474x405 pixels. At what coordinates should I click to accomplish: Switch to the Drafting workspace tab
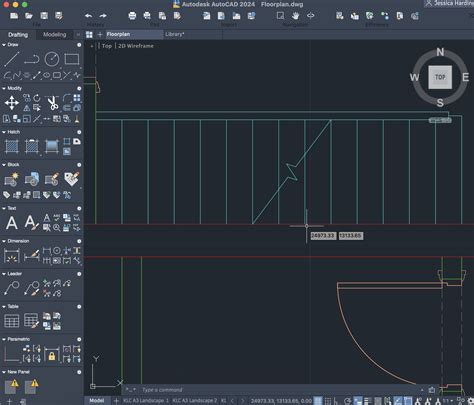[18, 35]
